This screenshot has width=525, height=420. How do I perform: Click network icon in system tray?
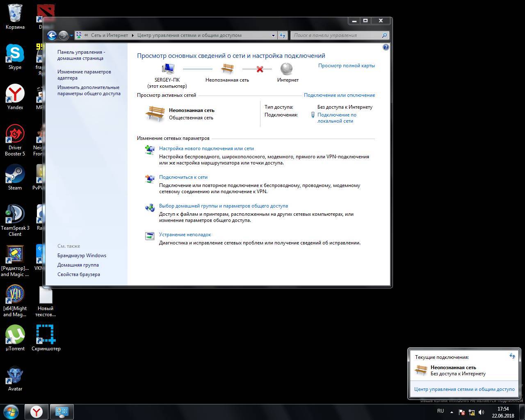click(x=472, y=412)
